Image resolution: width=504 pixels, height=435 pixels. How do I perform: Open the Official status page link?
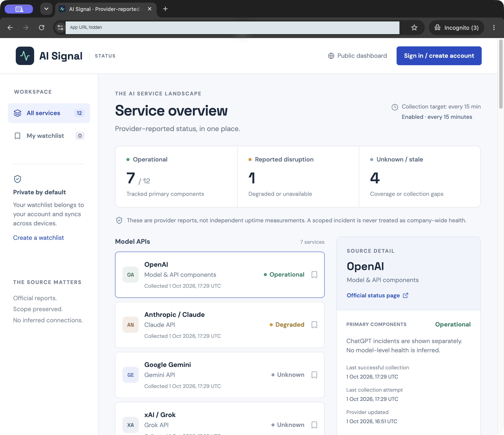tap(377, 295)
